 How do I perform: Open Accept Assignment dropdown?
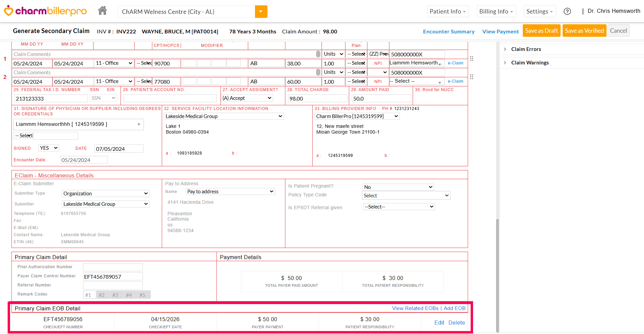click(247, 98)
